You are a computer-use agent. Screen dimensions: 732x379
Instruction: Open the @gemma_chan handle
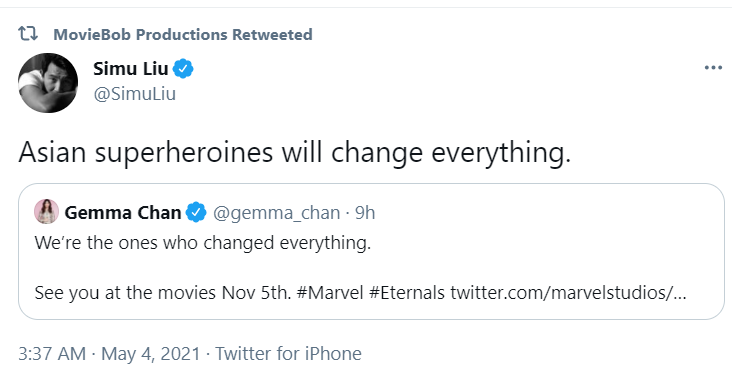[276, 213]
